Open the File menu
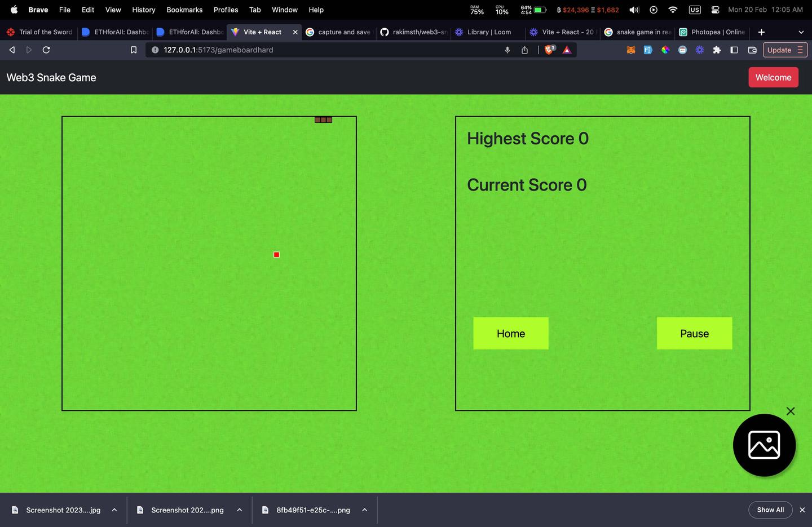 (x=65, y=10)
